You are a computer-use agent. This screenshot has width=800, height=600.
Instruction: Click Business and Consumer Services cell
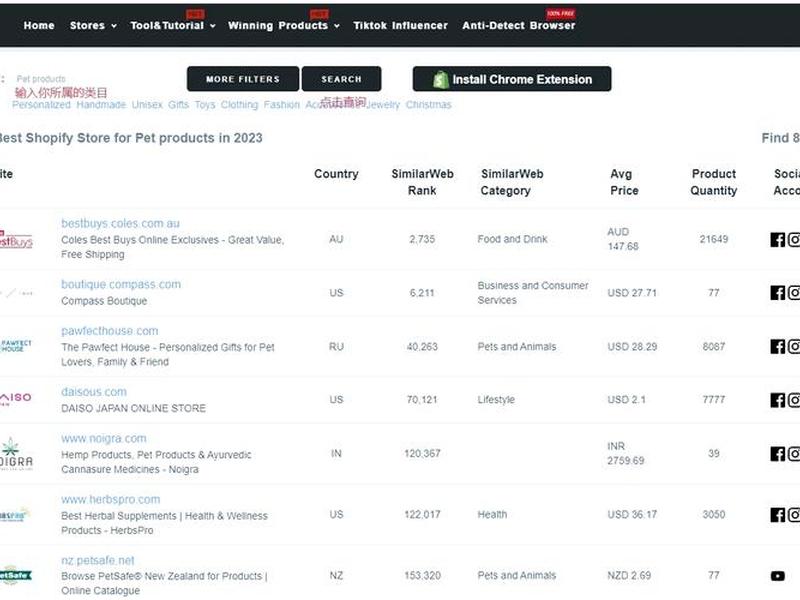533,293
